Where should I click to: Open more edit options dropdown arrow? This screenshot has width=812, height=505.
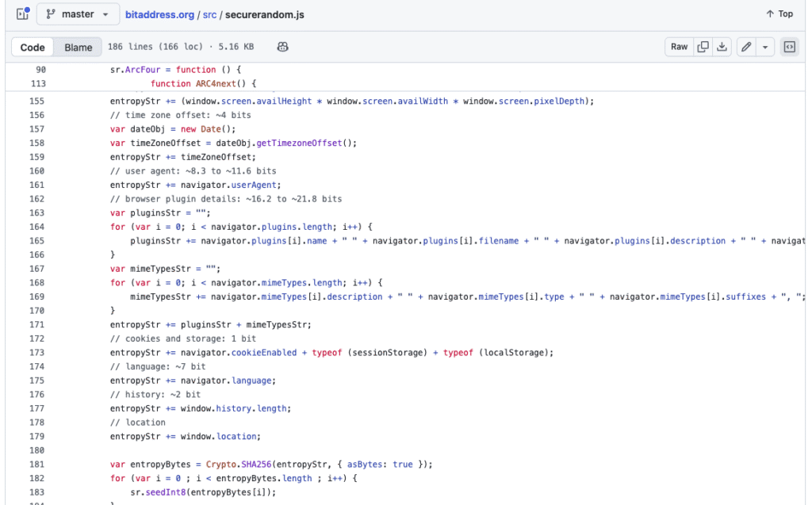click(x=765, y=47)
